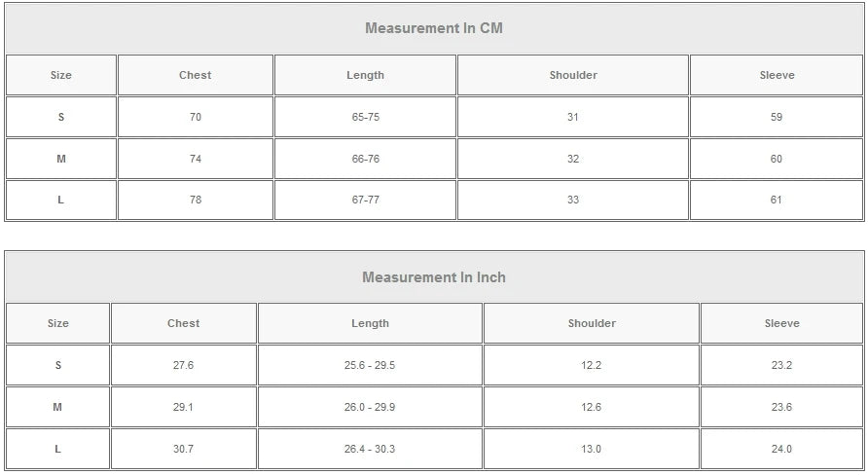Click the Measurement In CM title
The width and height of the screenshot is (868, 475).
tap(434, 28)
